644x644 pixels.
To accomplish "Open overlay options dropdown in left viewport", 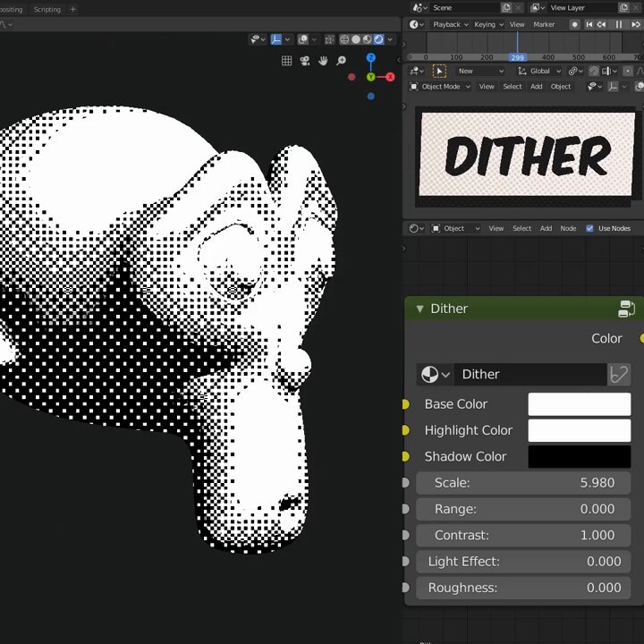I will [314, 39].
